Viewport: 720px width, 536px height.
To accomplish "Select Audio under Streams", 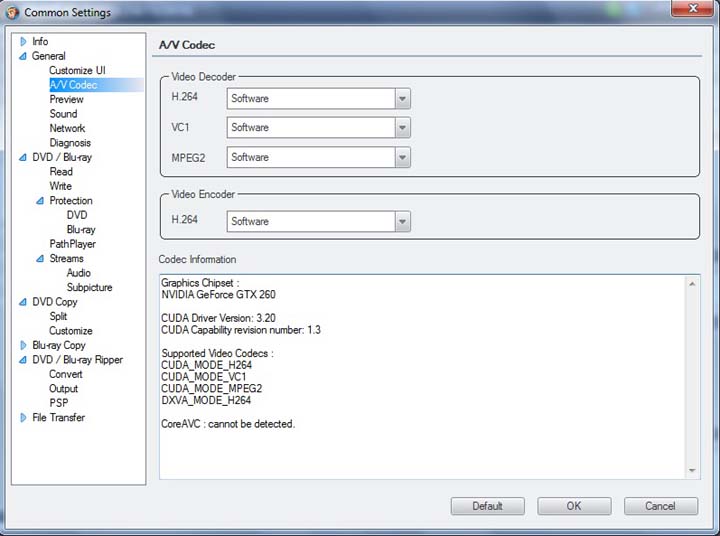I will (79, 273).
